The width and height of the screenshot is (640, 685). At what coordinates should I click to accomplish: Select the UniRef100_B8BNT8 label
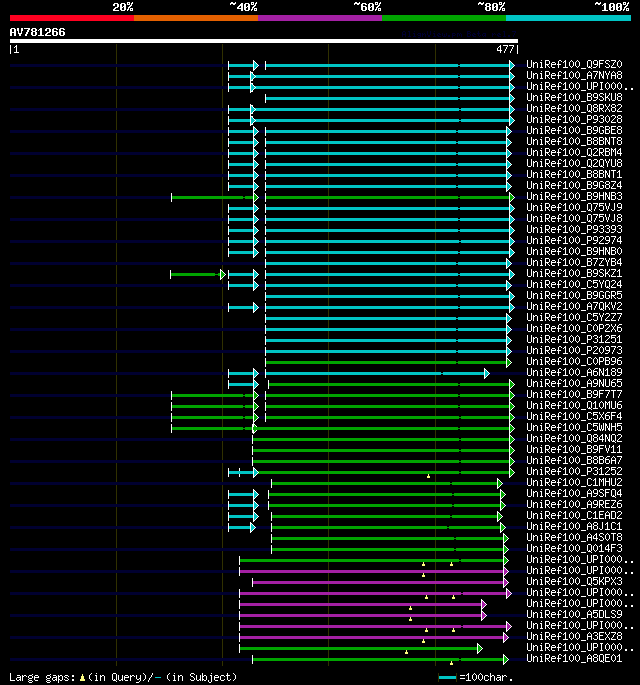pyautogui.click(x=574, y=141)
